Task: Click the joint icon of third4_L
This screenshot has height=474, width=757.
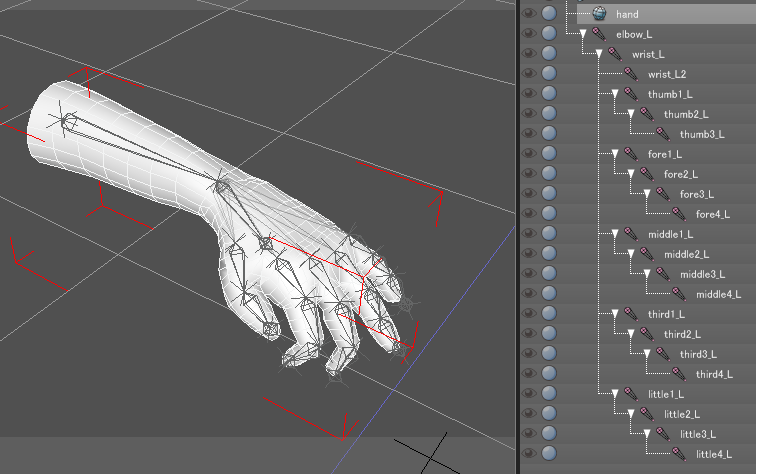Action: tap(679, 374)
